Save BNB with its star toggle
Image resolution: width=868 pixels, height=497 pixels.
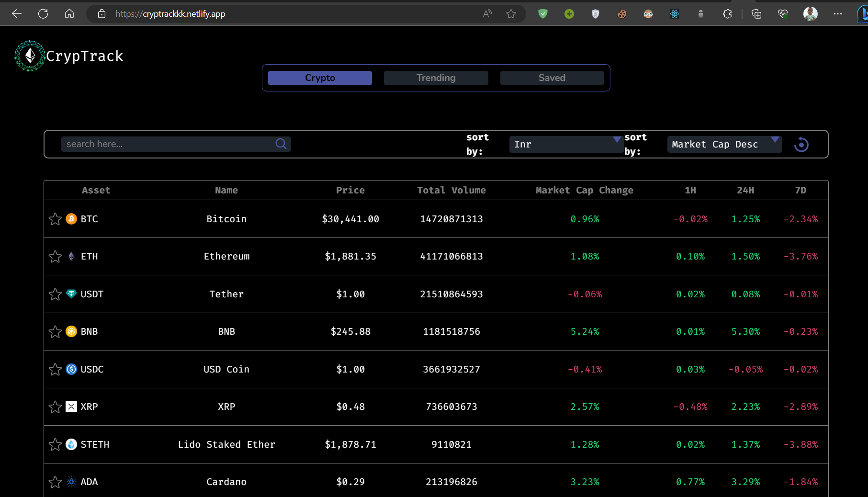[x=55, y=331]
